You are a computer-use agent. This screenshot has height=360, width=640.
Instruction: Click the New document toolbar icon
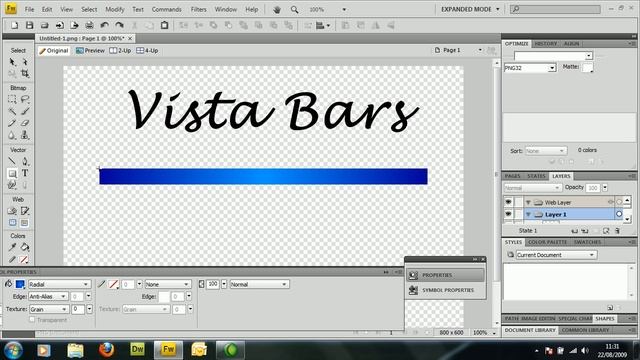point(14,25)
